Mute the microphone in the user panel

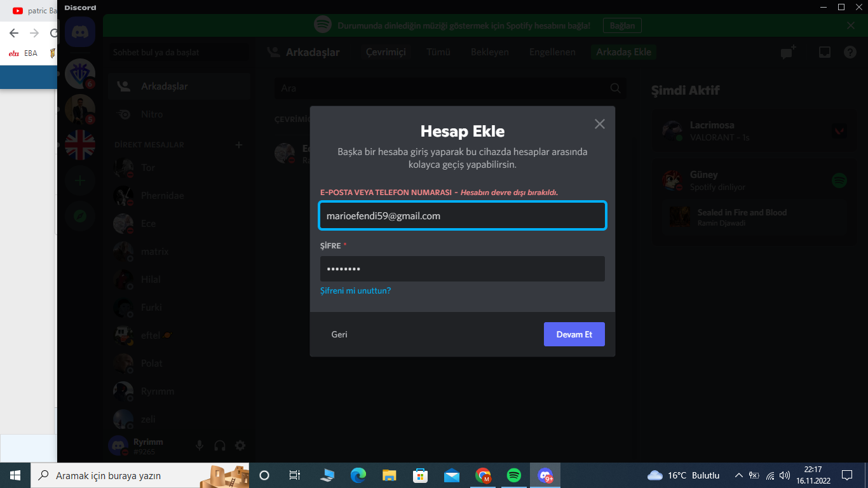coord(200,446)
